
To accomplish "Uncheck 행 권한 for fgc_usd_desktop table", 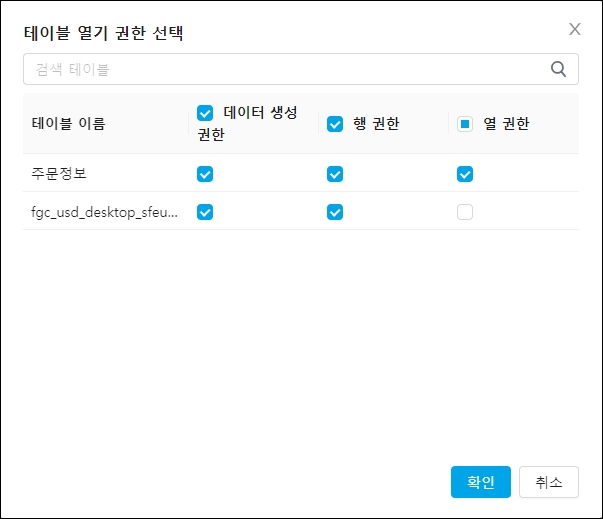I will pyautogui.click(x=335, y=212).
